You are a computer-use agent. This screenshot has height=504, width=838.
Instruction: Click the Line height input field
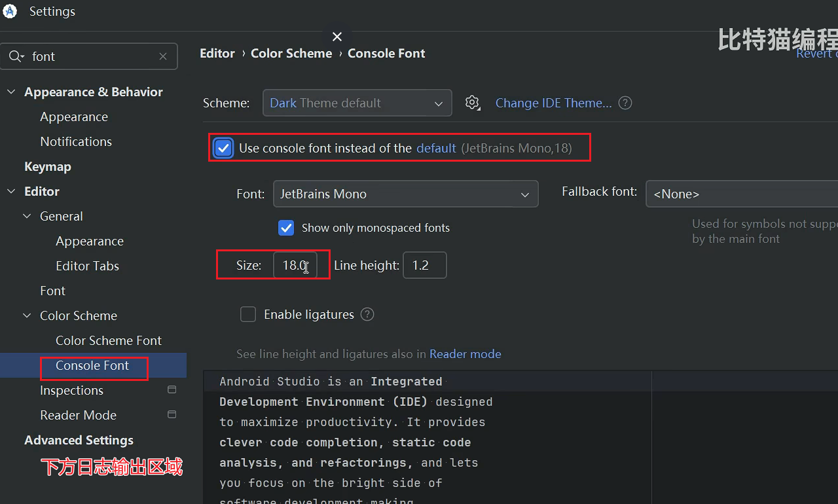[x=425, y=265]
